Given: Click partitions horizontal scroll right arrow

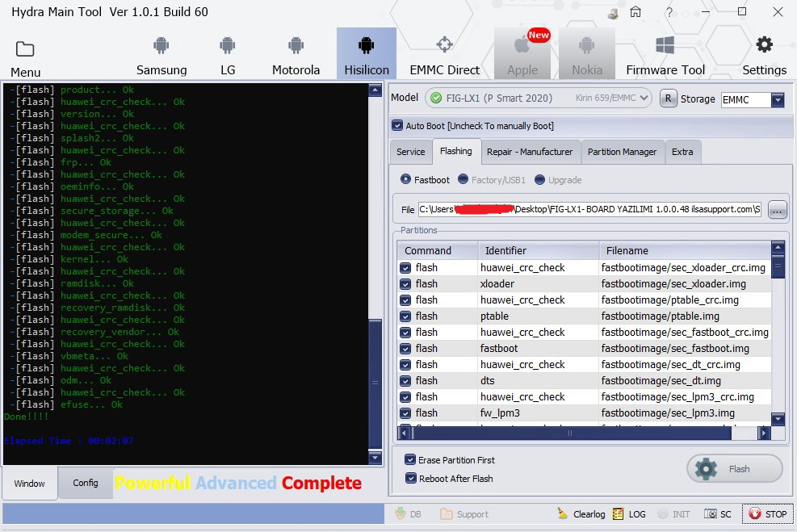Looking at the screenshot, I should [x=763, y=433].
